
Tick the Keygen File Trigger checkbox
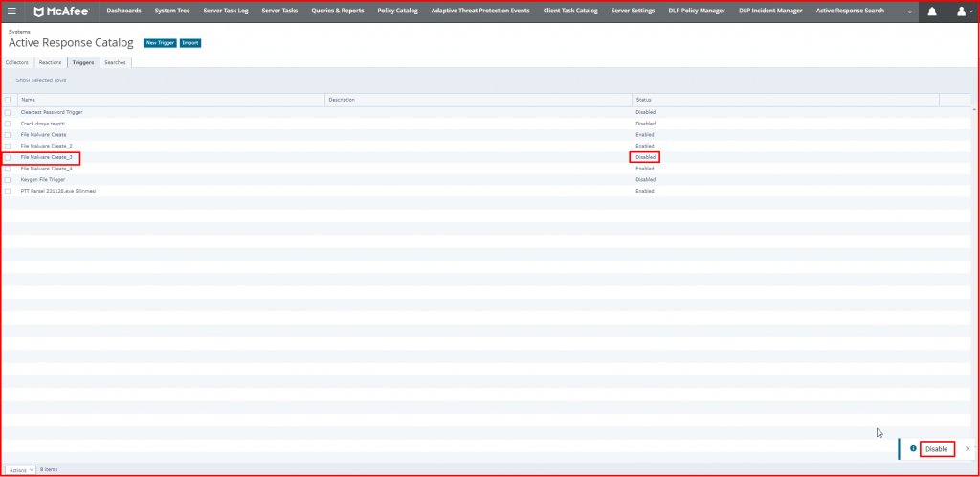(8, 180)
